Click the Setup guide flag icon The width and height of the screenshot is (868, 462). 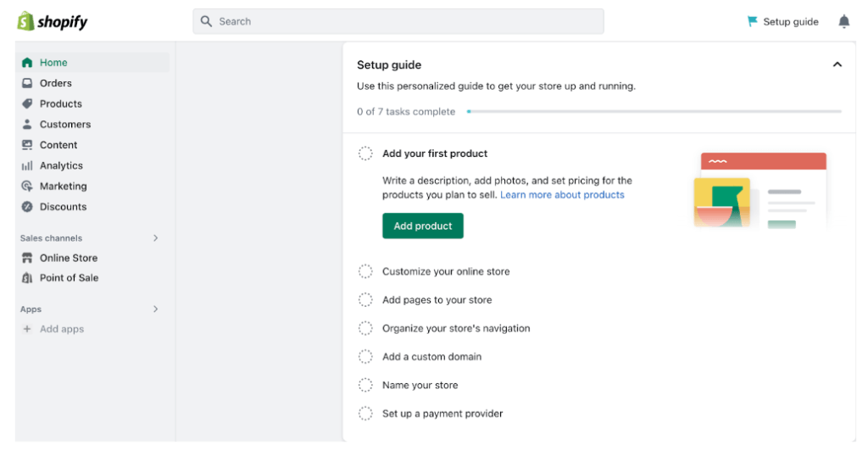752,21
